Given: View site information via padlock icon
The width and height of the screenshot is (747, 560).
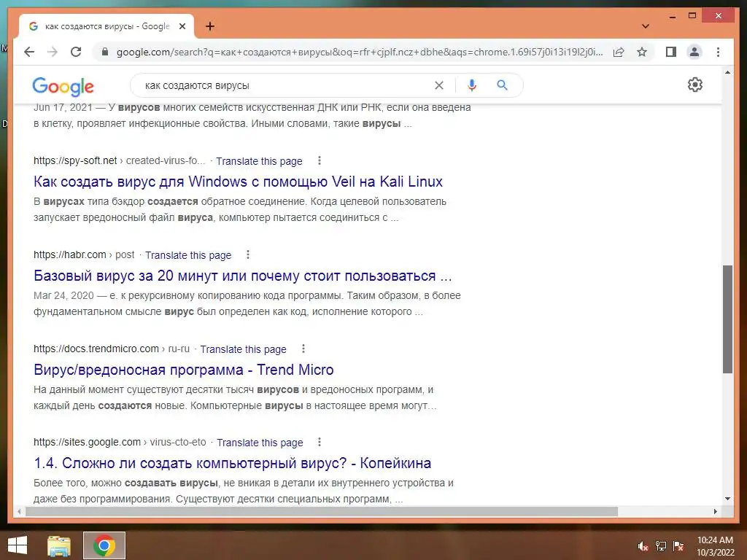Looking at the screenshot, I should [105, 52].
